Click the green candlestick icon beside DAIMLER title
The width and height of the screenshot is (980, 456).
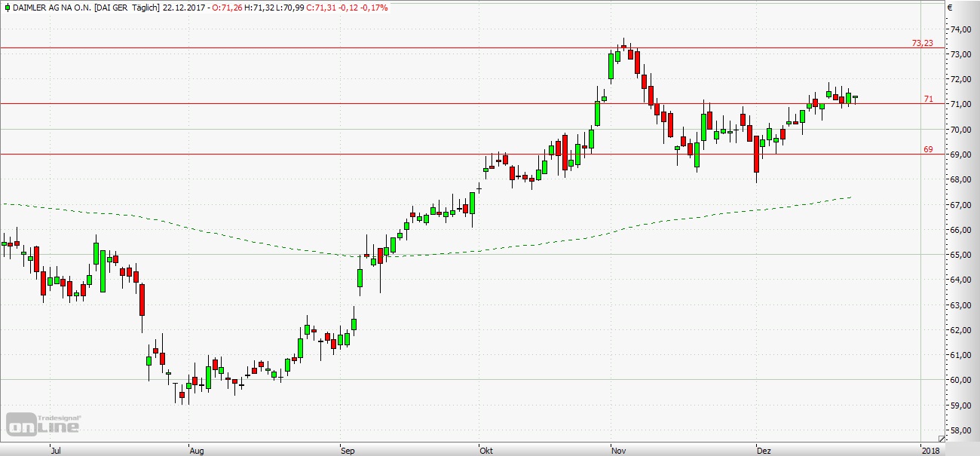coord(6,8)
